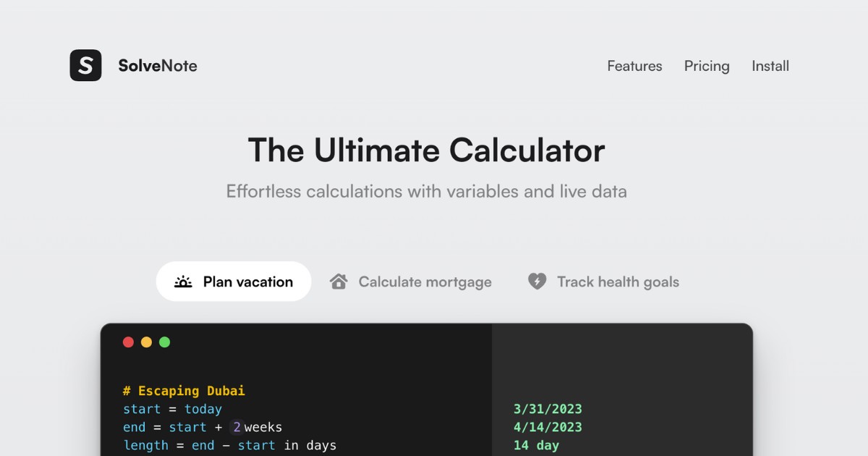Select the highlighted 2 value in weeks expression

[236, 427]
